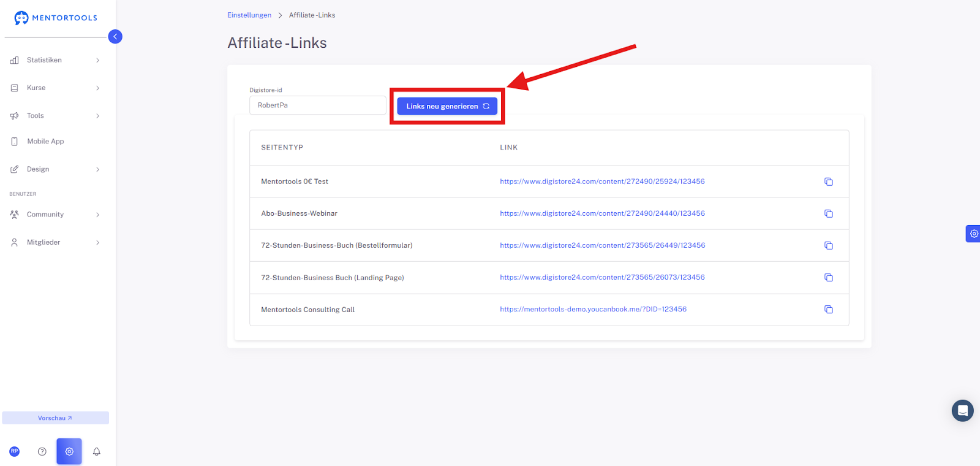The width and height of the screenshot is (980, 466).
Task: Click the Links neu generieren button
Action: coord(447,106)
